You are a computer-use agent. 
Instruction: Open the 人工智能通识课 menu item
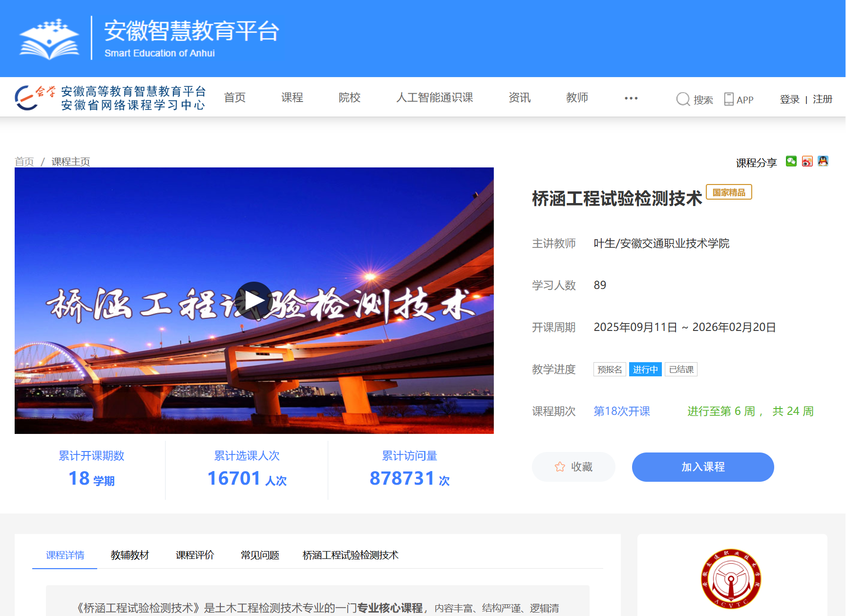click(434, 97)
